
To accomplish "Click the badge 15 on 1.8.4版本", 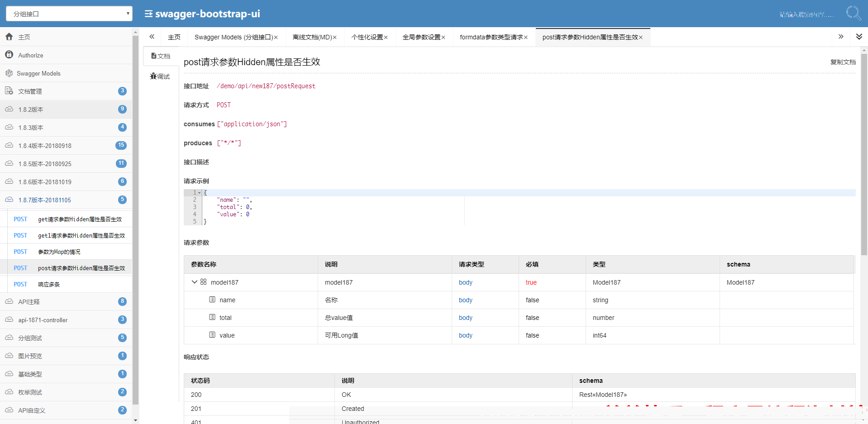I will coord(121,145).
